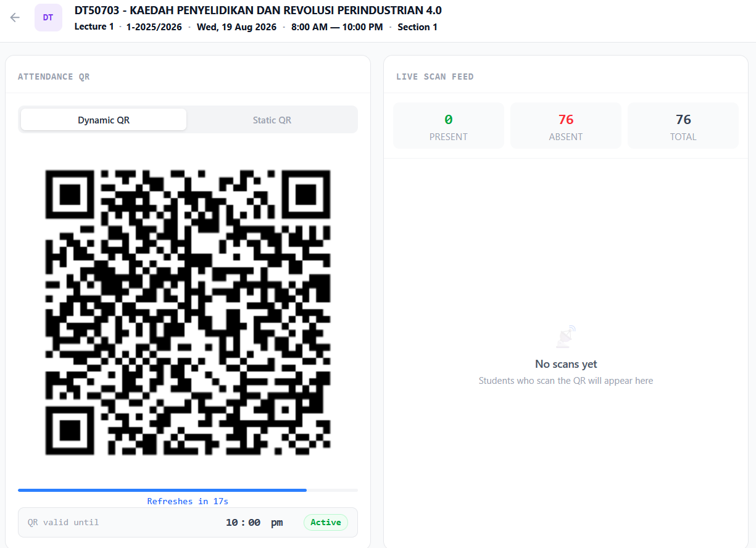Image resolution: width=756 pixels, height=548 pixels.
Task: Click the Present count card
Action: (x=449, y=126)
